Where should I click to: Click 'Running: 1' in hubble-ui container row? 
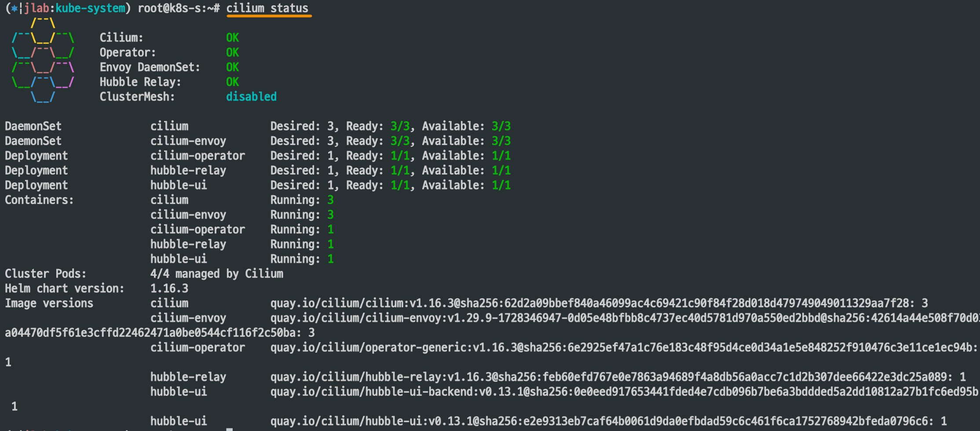[x=302, y=259]
